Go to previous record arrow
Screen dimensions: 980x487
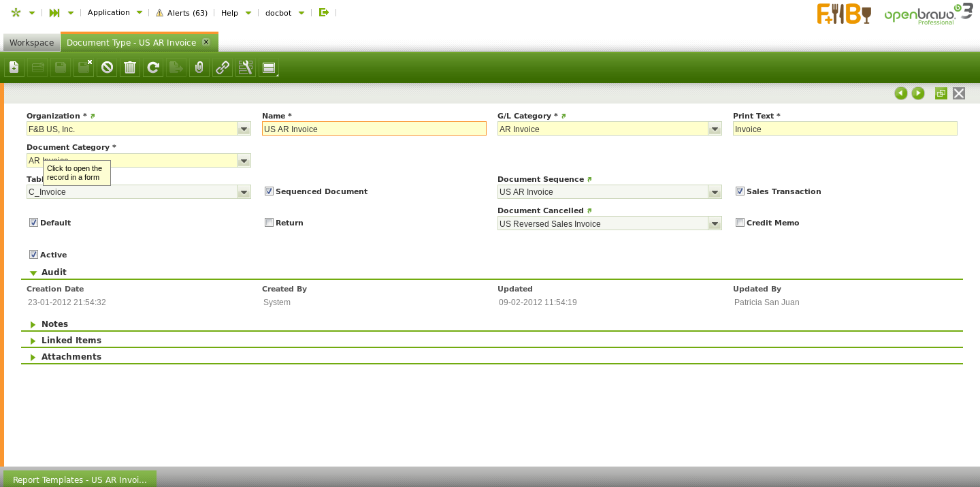point(901,93)
